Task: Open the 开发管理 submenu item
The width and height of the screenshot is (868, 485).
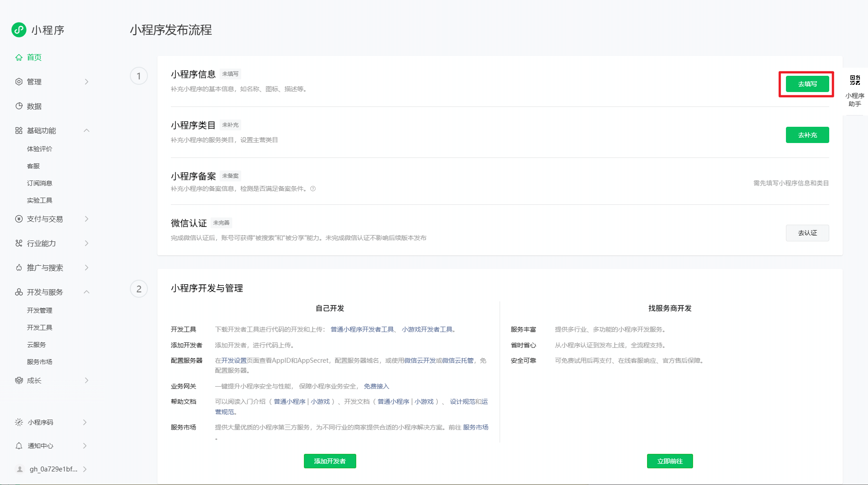Action: click(x=40, y=310)
